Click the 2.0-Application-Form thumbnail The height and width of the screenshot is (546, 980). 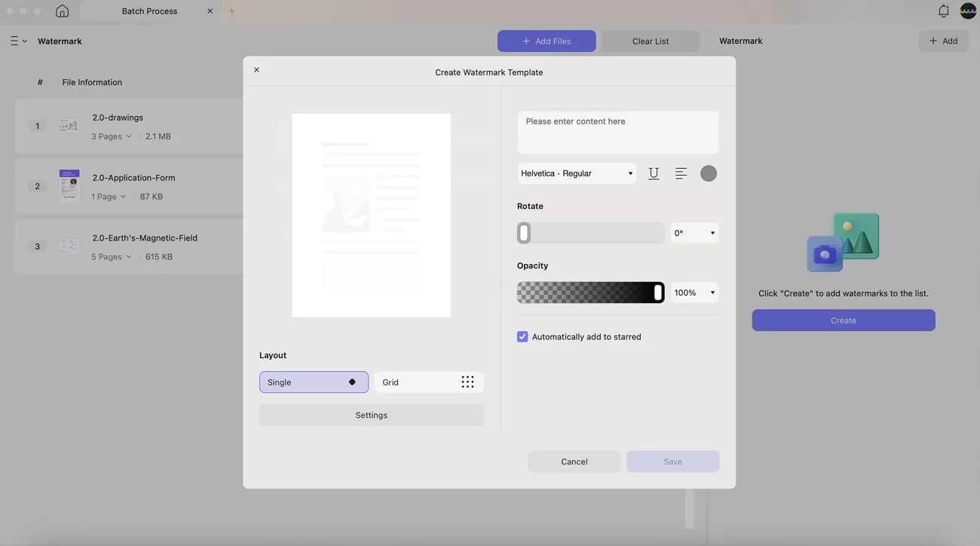(69, 186)
